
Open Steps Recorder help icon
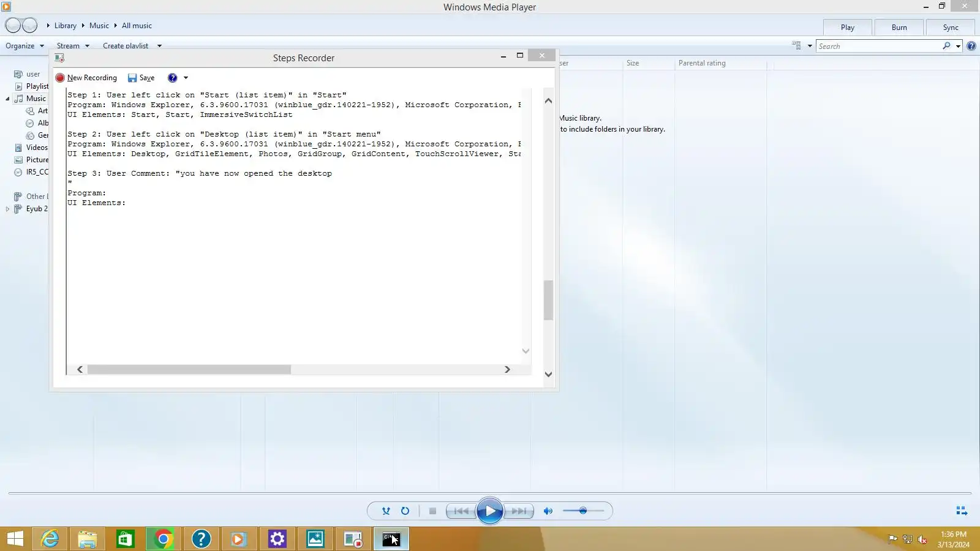173,78
